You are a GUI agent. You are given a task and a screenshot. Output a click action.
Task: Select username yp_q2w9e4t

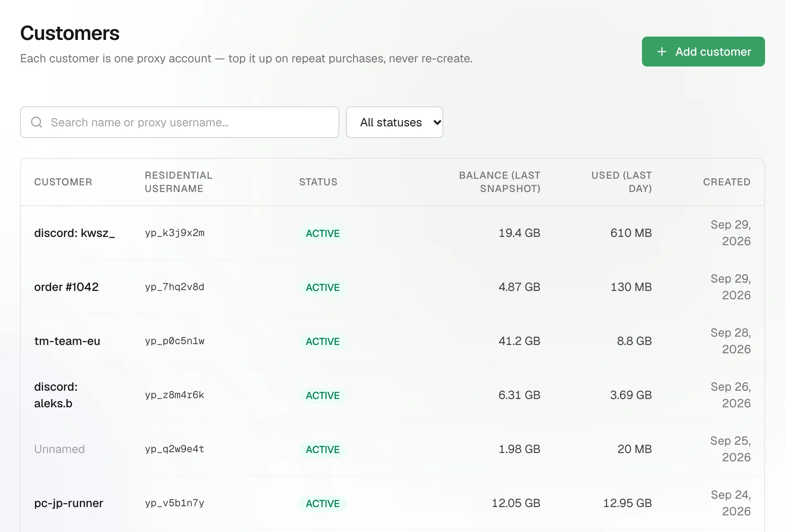pos(175,449)
